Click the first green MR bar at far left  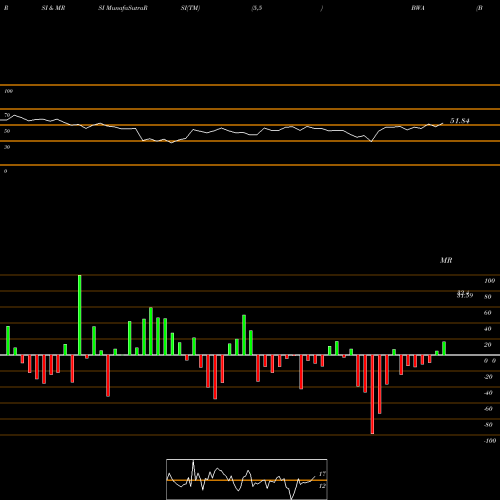tap(8, 341)
